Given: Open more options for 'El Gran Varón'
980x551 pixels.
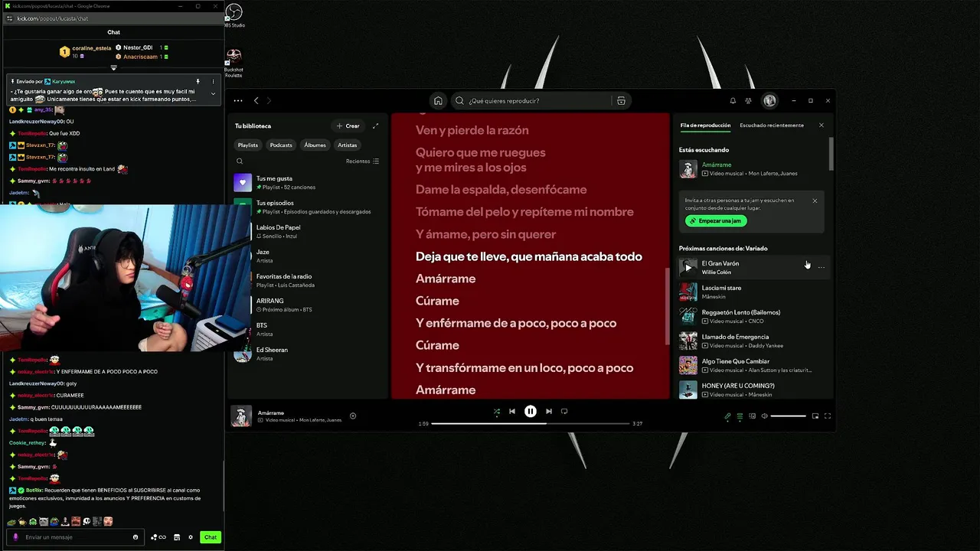Looking at the screenshot, I should (822, 267).
